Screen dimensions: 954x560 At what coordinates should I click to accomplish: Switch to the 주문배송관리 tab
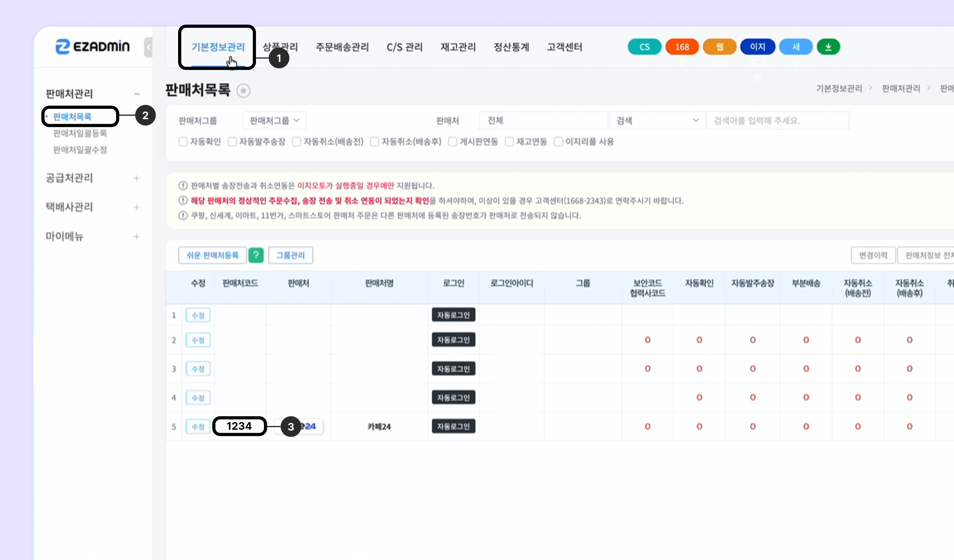(x=342, y=47)
